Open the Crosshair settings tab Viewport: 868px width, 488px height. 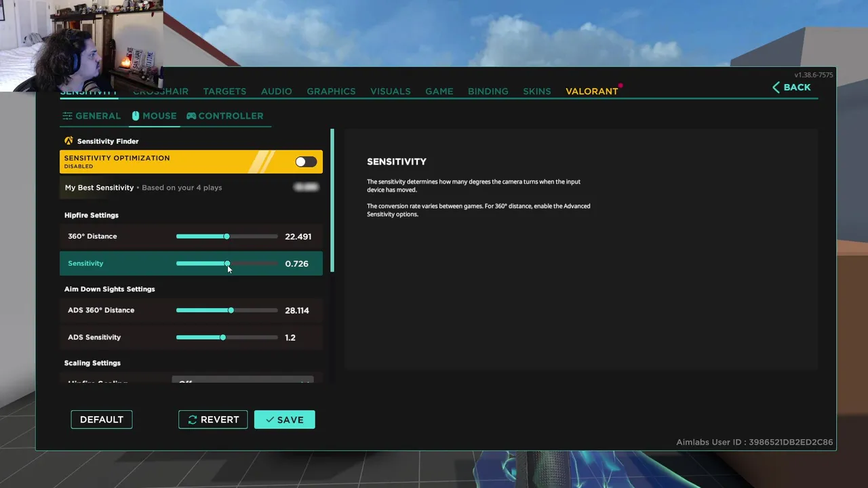pyautogui.click(x=161, y=91)
